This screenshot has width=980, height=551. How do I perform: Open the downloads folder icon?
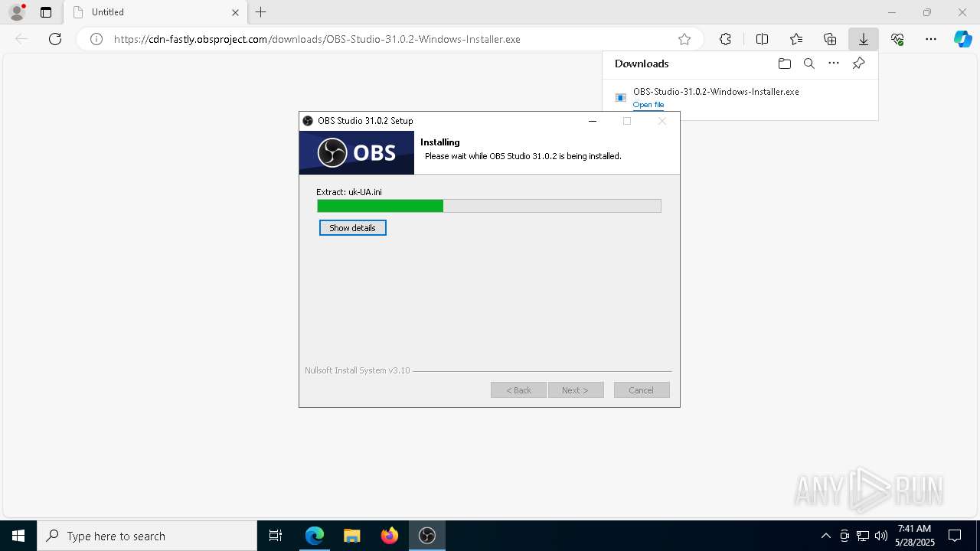click(784, 64)
